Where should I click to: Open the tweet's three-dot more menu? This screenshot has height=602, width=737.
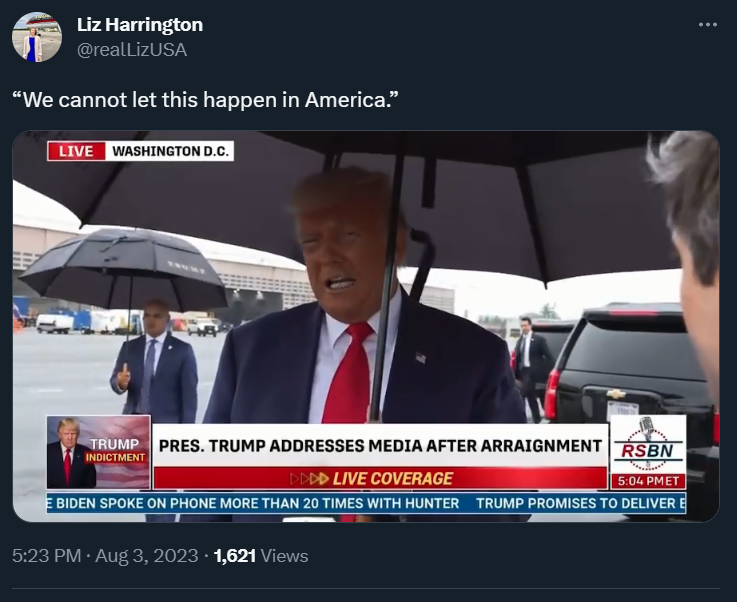pyautogui.click(x=707, y=24)
